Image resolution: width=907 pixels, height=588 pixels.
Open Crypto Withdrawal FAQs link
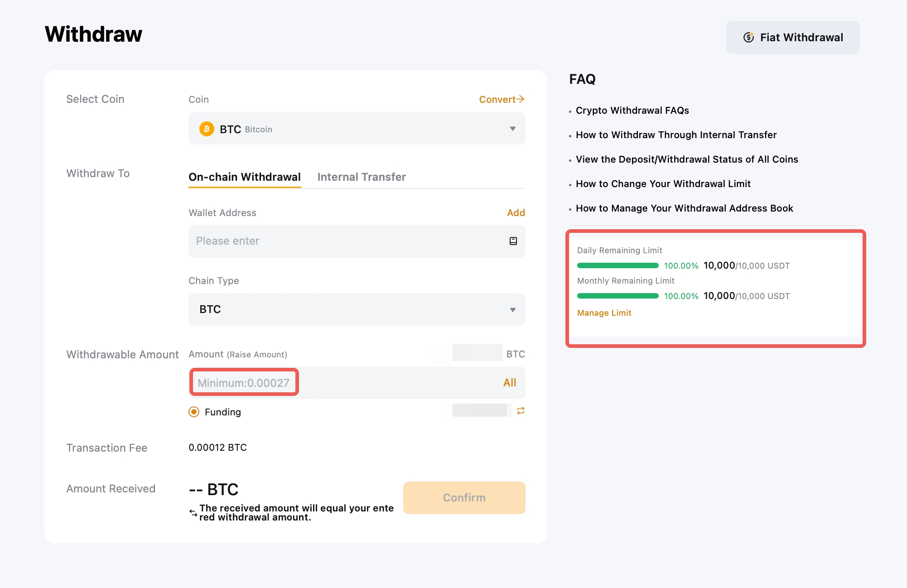(x=632, y=111)
